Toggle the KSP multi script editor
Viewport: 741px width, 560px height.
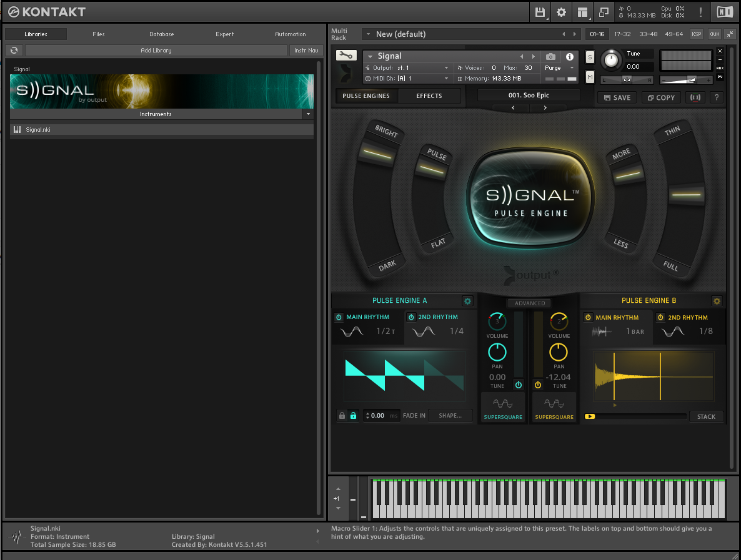click(696, 34)
